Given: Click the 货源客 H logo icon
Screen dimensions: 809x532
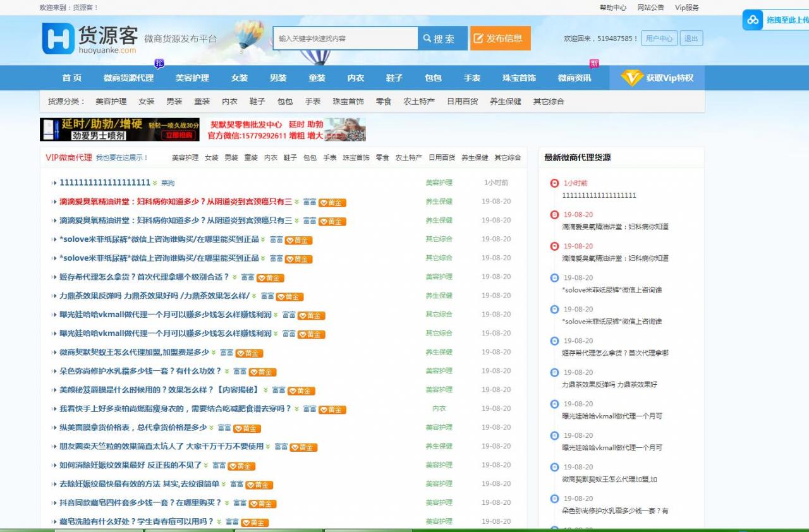Looking at the screenshot, I should coord(58,39).
